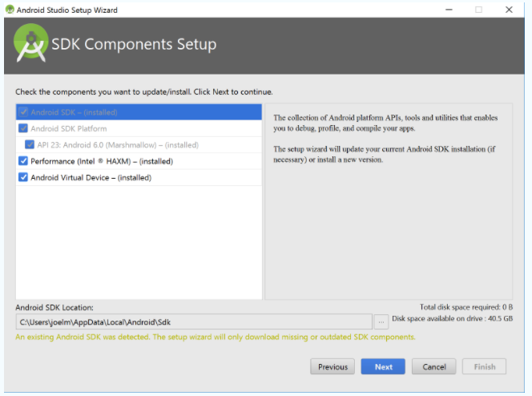This screenshot has height=396, width=532.
Task: Select Android Virtual Device – (installed) label
Action: point(91,177)
